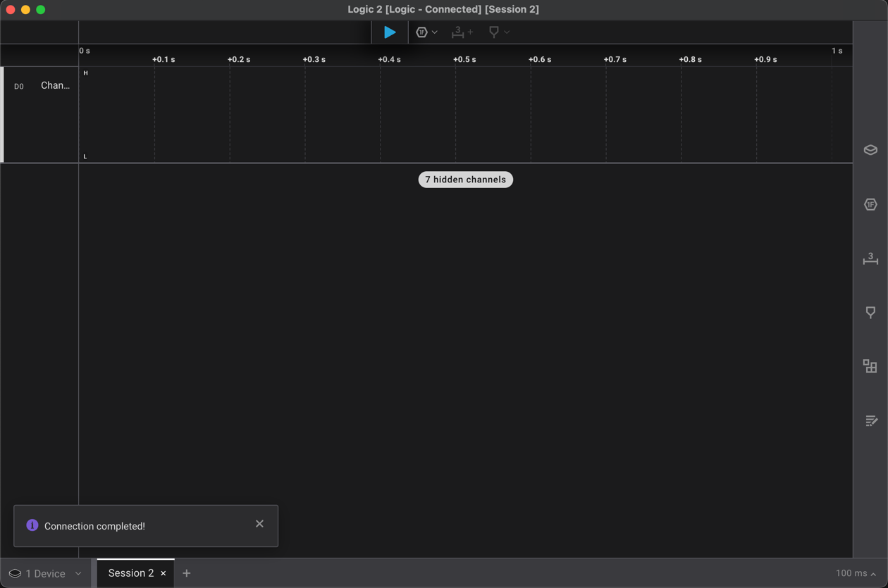Open the Timing Markers panel in right sidebar

point(870,313)
